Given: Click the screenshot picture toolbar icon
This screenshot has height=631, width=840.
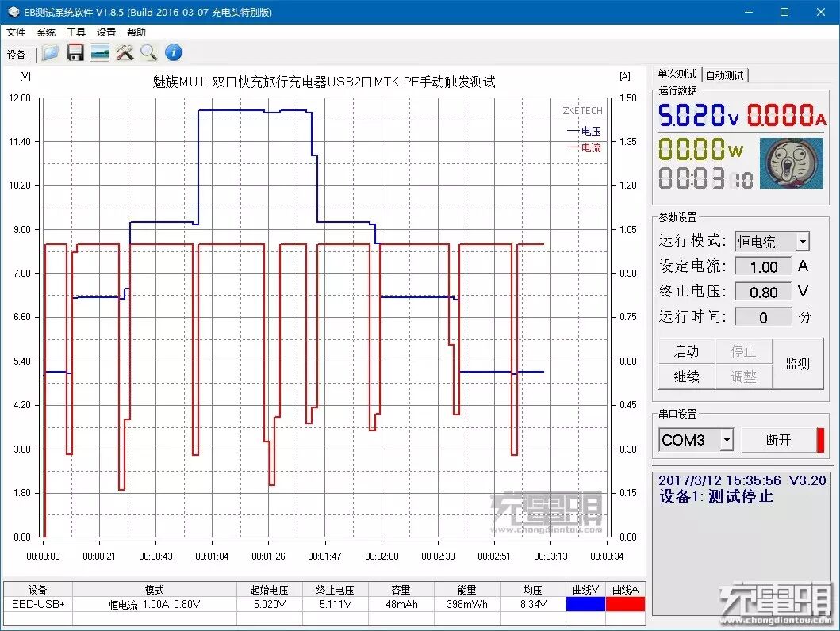Looking at the screenshot, I should click(100, 53).
